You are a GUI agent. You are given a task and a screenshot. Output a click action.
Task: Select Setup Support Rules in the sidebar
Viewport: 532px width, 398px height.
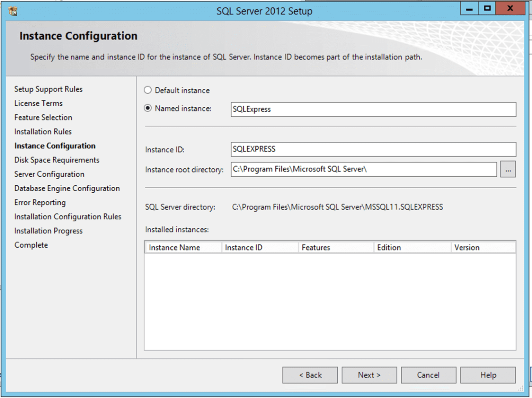(x=48, y=89)
